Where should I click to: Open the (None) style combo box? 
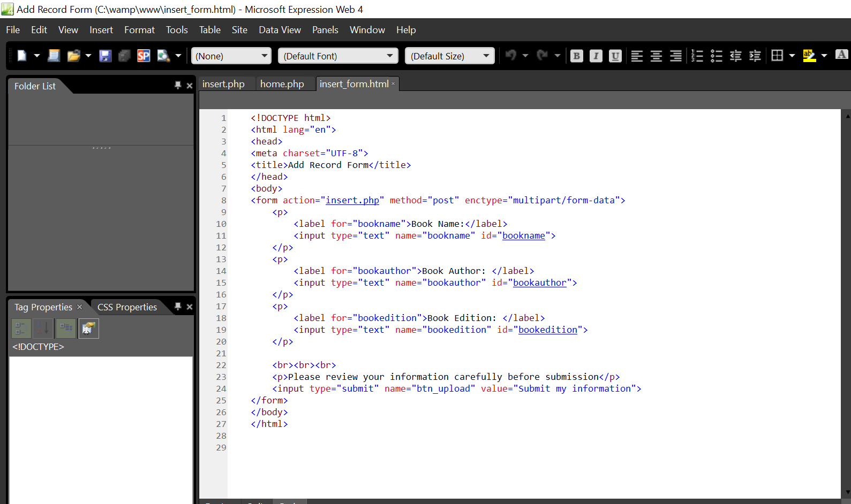231,56
